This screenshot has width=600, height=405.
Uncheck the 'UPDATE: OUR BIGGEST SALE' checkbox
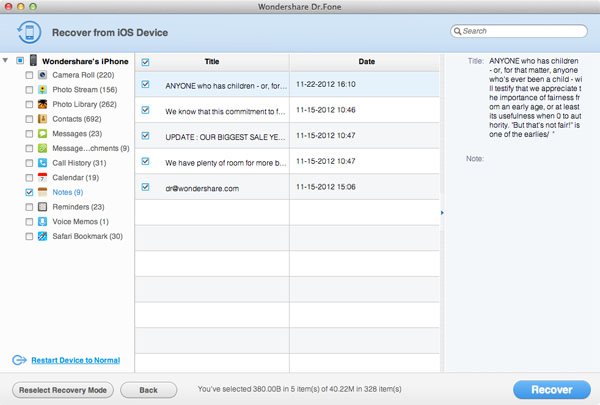[x=145, y=136]
